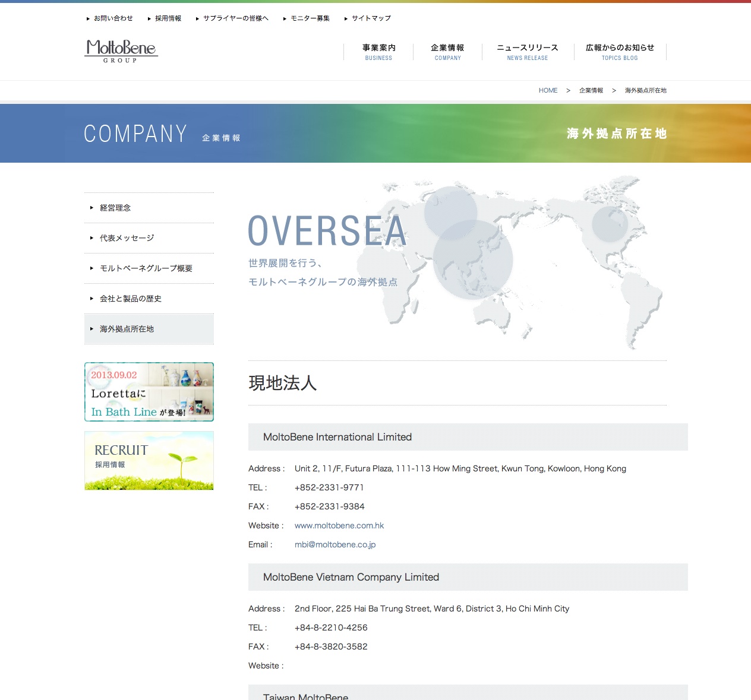Click the FAX number +84-8-3820-3582

[331, 647]
